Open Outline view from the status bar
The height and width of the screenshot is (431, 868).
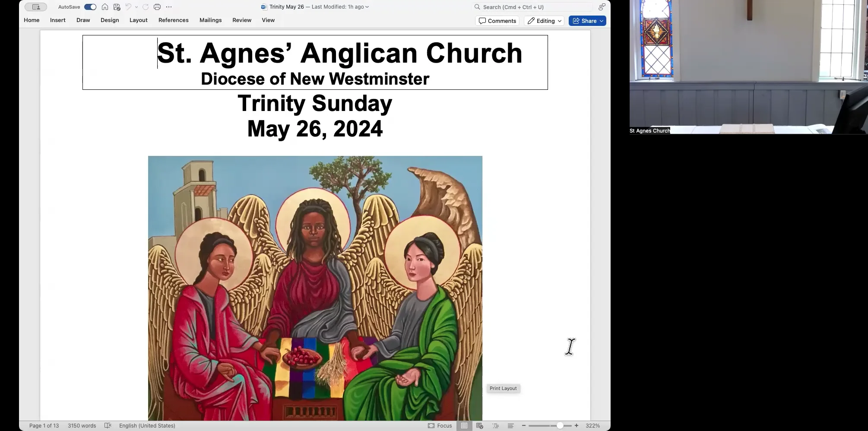pyautogui.click(x=496, y=426)
